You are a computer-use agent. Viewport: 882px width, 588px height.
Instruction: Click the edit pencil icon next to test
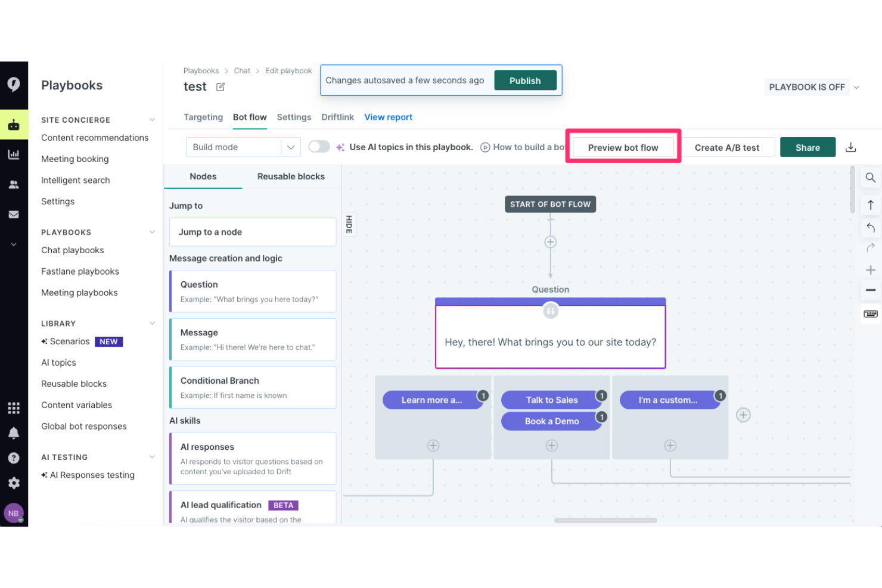220,87
